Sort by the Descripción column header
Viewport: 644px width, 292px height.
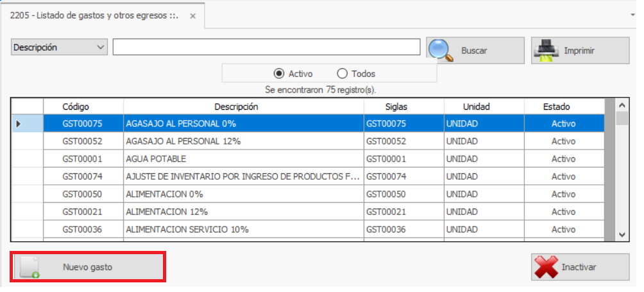click(x=236, y=107)
